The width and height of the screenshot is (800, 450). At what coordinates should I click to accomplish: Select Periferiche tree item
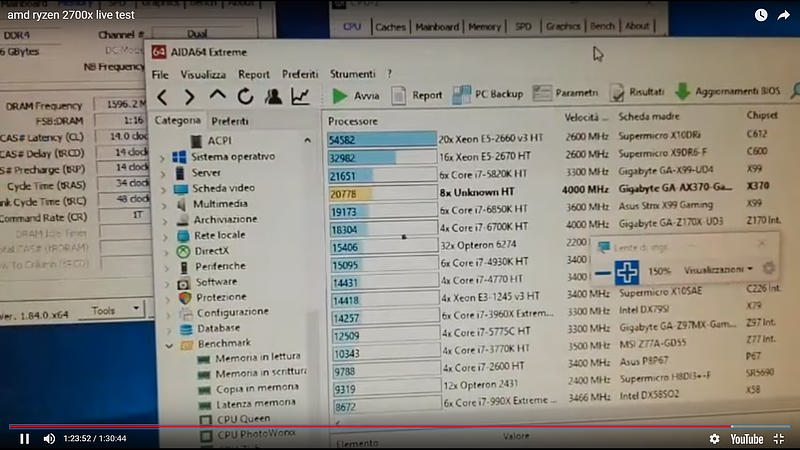[x=220, y=266]
